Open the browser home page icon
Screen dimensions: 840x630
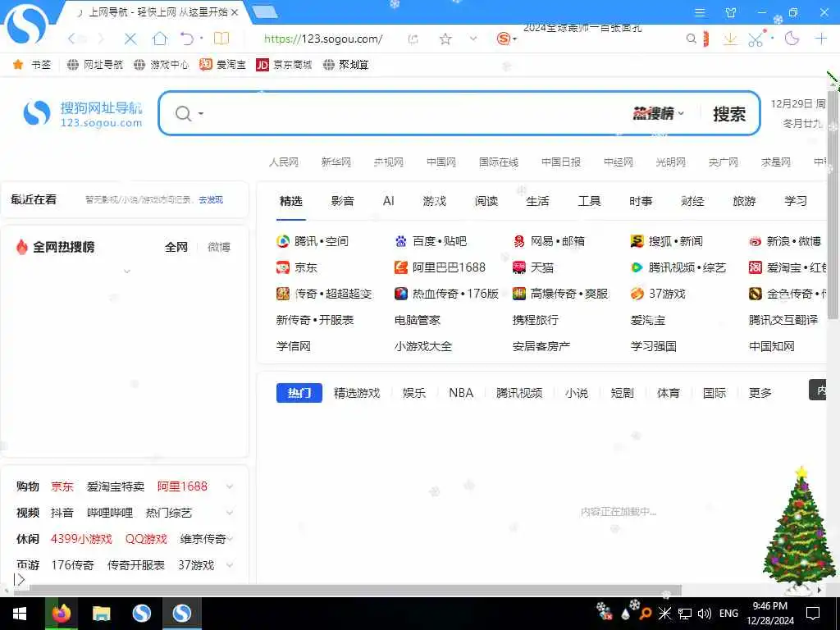[160, 39]
